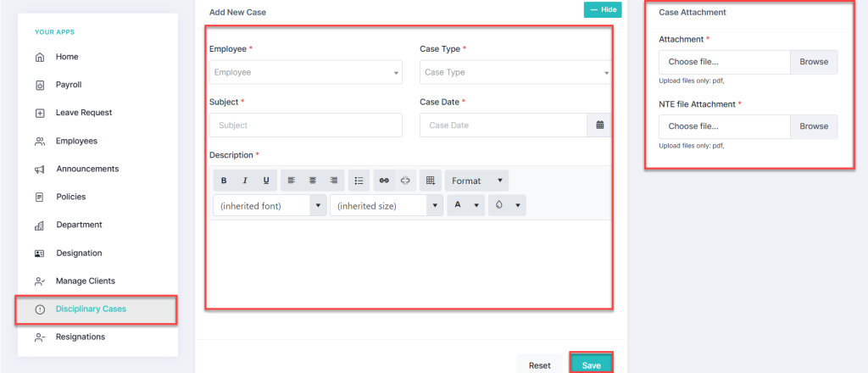The height and width of the screenshot is (373, 868).
Task: Click the Employees people icon
Action: coord(39,141)
